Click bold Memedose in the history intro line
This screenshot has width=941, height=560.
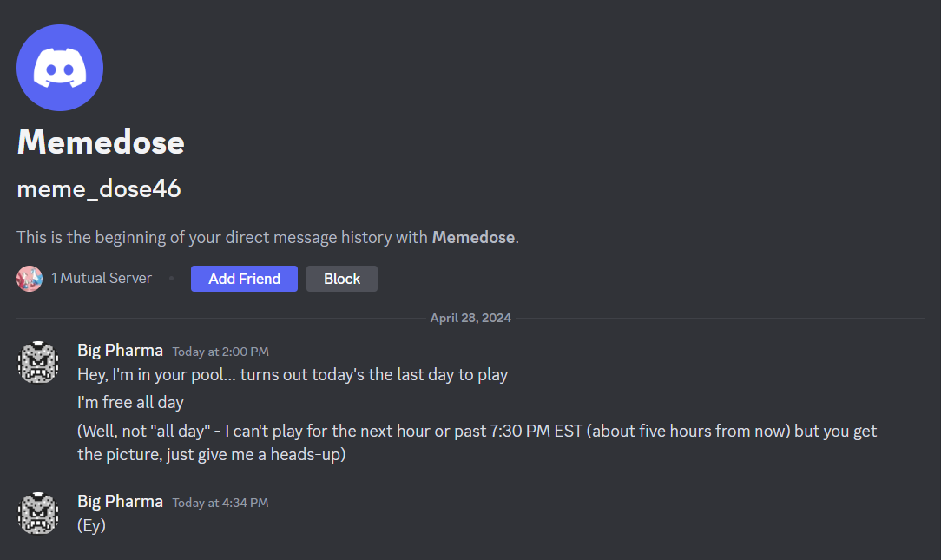pyautogui.click(x=473, y=237)
